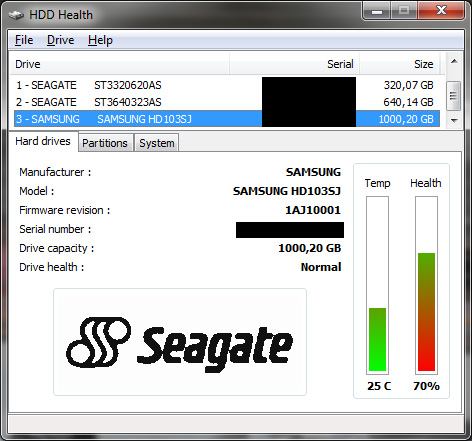The width and height of the screenshot is (472, 441).
Task: Open the Drive menu
Action: click(x=60, y=40)
